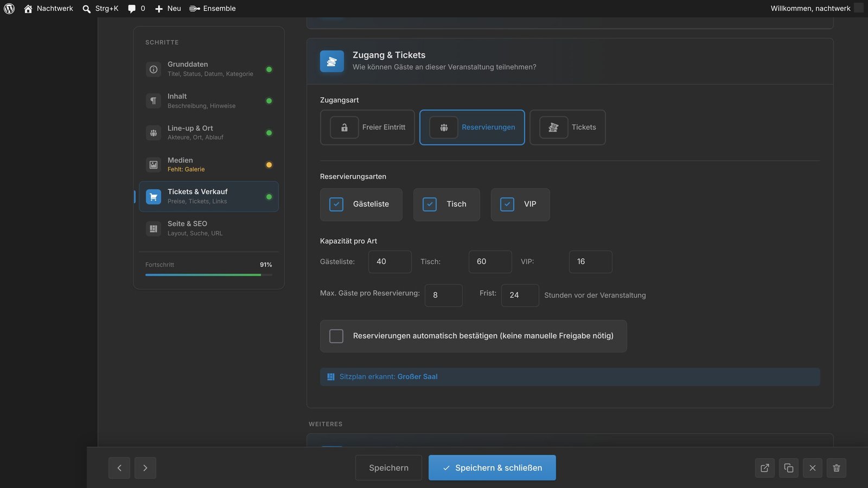Open comments bubble in admin bar
The width and height of the screenshot is (868, 488).
coord(136,9)
